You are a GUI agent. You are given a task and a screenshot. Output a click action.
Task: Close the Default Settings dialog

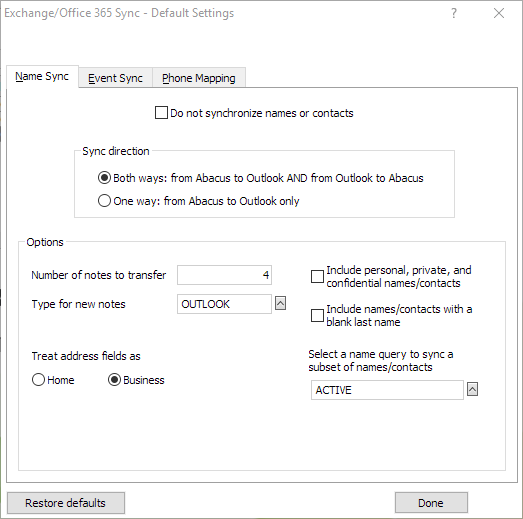coord(499,13)
